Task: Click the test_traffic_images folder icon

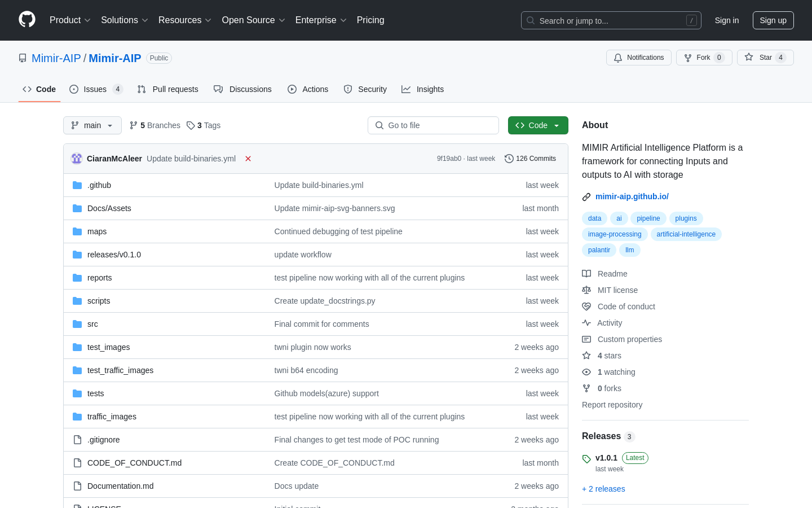Action: pos(77,370)
